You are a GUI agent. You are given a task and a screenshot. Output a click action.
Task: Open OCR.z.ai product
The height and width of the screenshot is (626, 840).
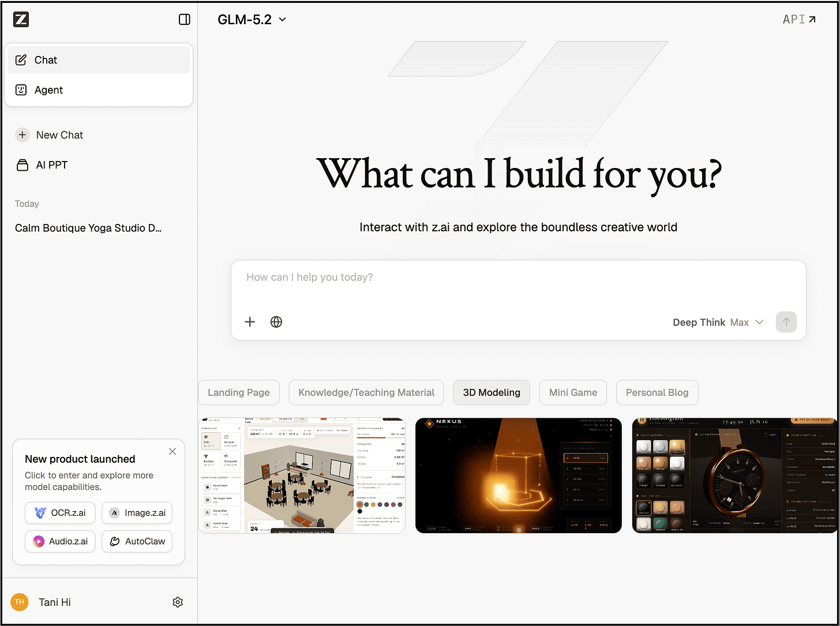point(60,513)
